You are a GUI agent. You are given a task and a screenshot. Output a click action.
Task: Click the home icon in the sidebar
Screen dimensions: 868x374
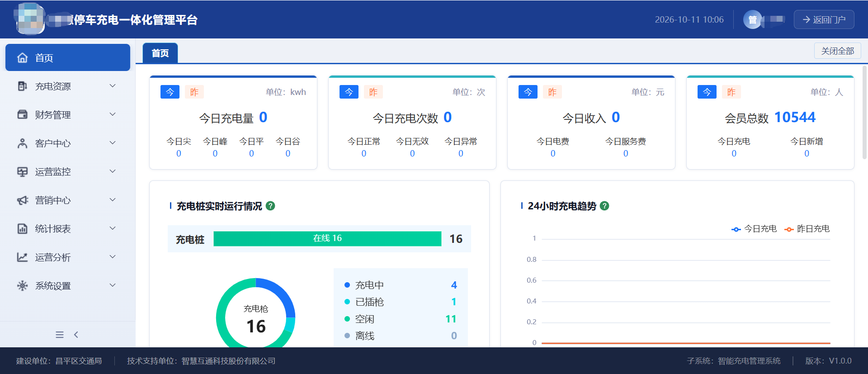pyautogui.click(x=22, y=58)
